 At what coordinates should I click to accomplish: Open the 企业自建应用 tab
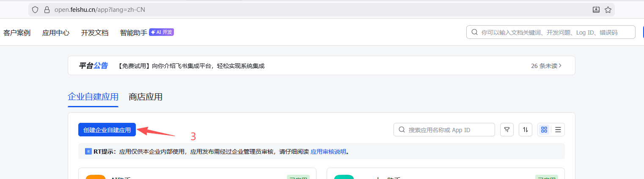tap(93, 97)
